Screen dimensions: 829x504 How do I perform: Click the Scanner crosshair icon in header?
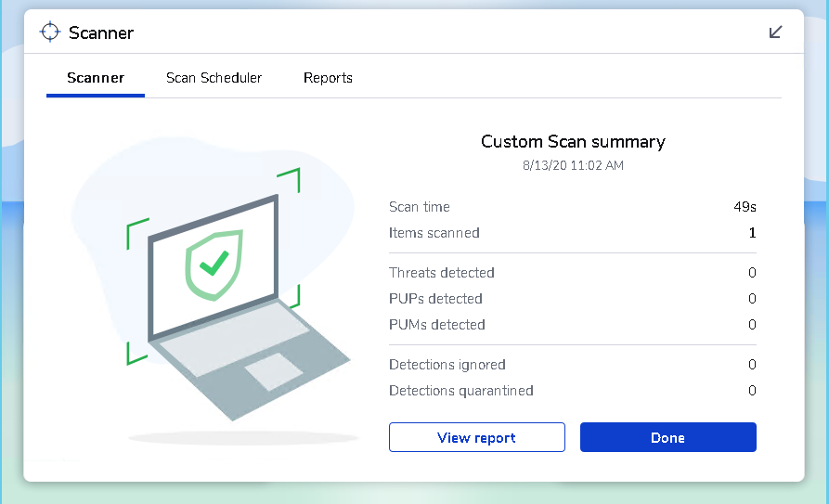pos(50,32)
